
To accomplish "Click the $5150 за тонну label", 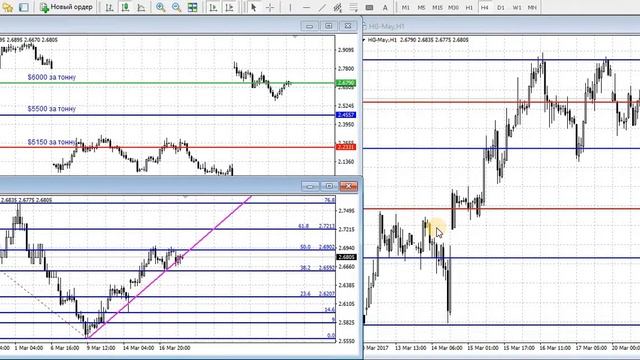I will point(52,142).
